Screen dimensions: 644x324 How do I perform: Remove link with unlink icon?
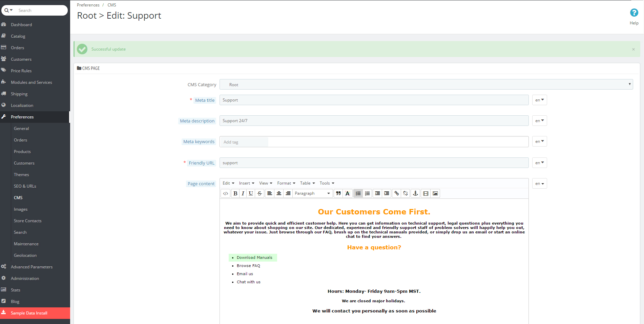[406, 193]
